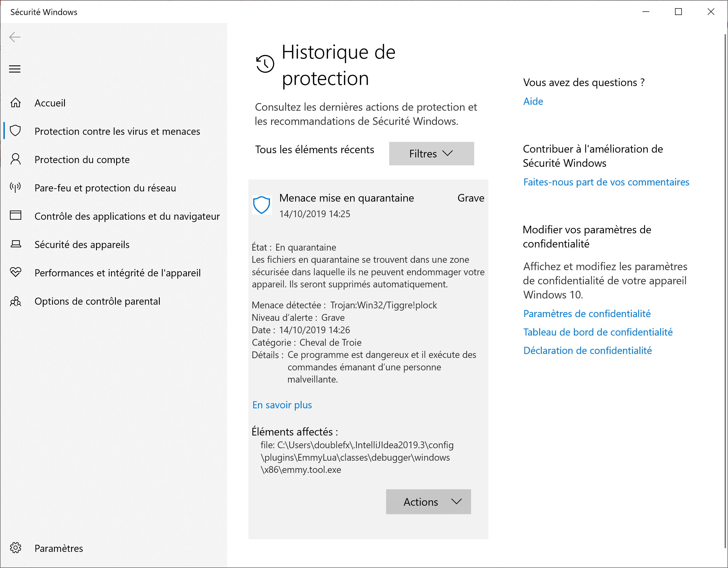Open the En savoir plus link

pyautogui.click(x=282, y=405)
